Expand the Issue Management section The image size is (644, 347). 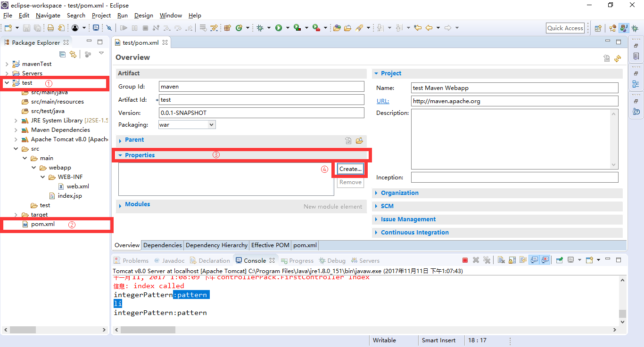click(x=376, y=219)
